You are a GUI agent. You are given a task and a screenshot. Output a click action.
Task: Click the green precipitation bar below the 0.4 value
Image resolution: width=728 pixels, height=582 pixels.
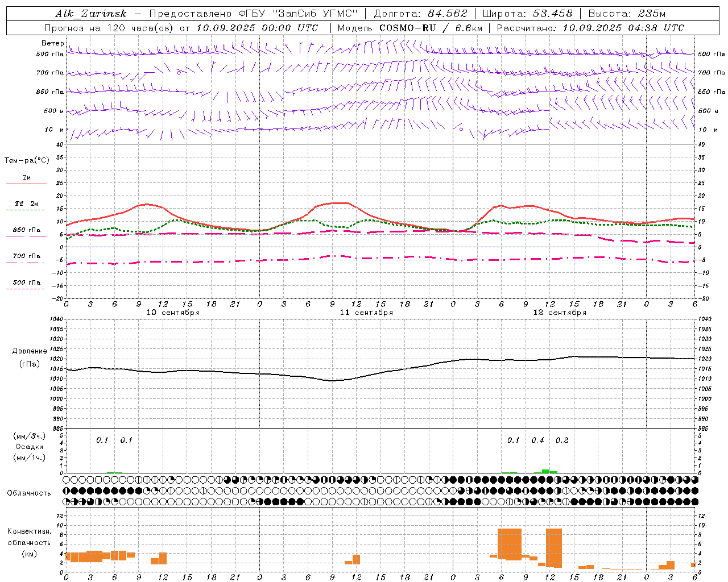pyautogui.click(x=545, y=471)
